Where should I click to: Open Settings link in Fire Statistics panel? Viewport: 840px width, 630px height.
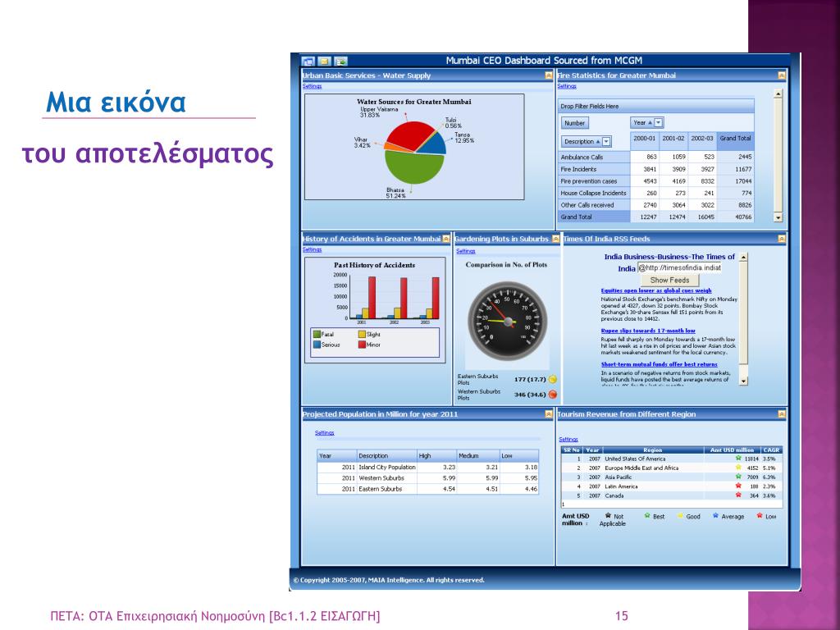tap(567, 86)
